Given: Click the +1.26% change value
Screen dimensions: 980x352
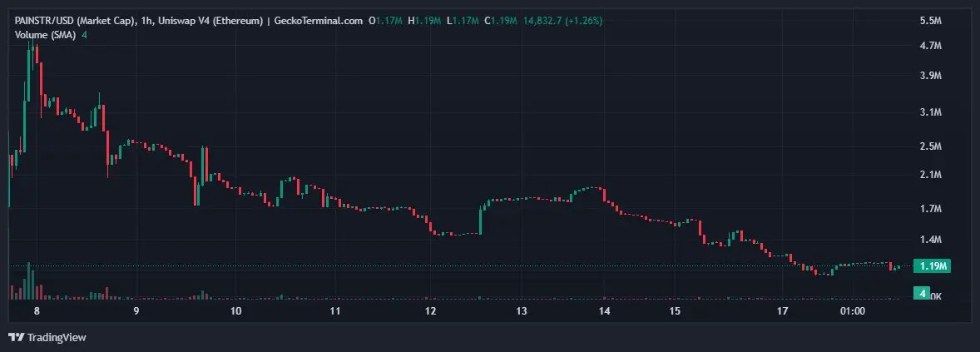Looking at the screenshot, I should click(x=583, y=21).
